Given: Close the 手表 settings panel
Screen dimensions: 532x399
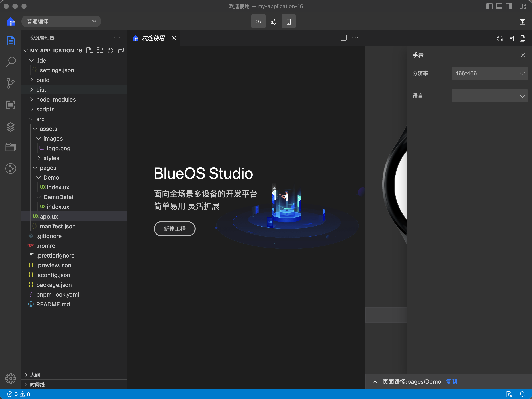Looking at the screenshot, I should pyautogui.click(x=523, y=55).
